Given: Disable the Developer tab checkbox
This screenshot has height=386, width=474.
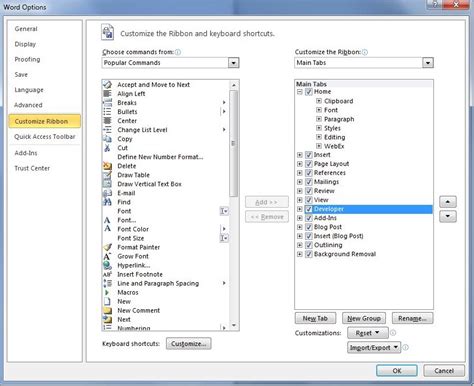Looking at the screenshot, I should click(x=309, y=209).
